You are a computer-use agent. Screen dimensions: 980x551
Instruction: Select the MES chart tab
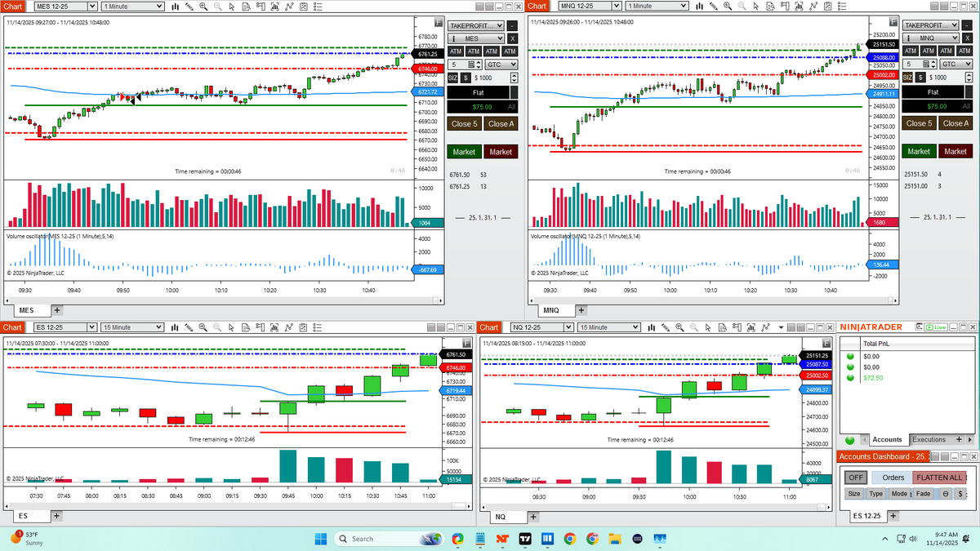pyautogui.click(x=26, y=310)
